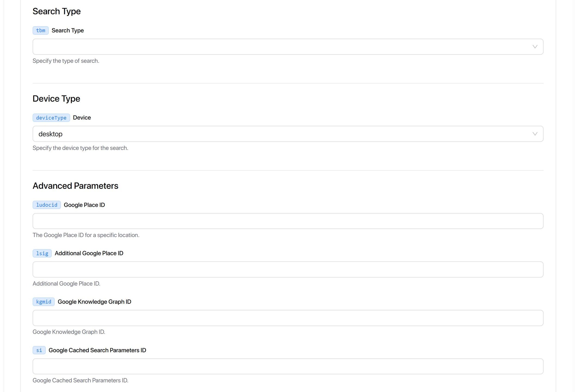Focus the Additional Google Place ID input
Viewport: 575px width, 392px height.
click(288, 269)
